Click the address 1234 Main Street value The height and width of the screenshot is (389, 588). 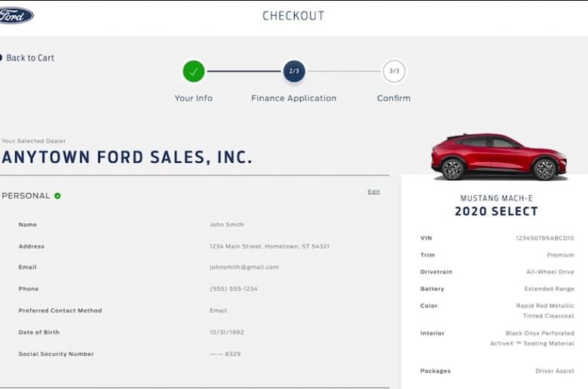pos(269,246)
